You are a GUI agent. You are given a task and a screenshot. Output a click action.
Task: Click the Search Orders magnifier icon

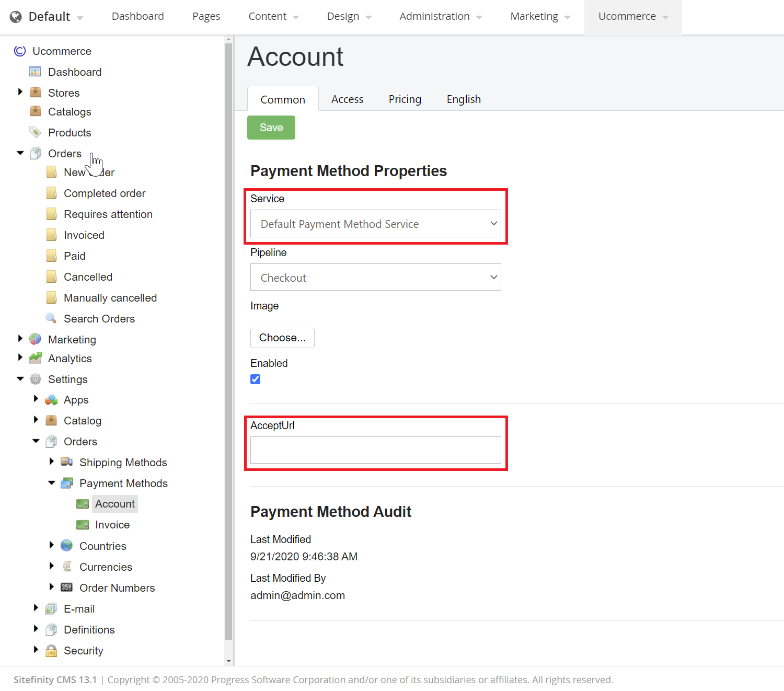[51, 318]
